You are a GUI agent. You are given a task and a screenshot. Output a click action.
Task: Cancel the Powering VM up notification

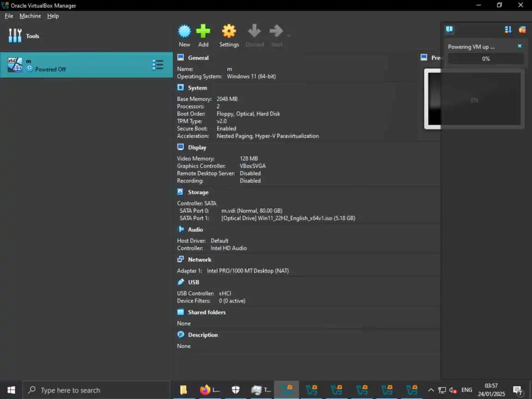click(520, 46)
